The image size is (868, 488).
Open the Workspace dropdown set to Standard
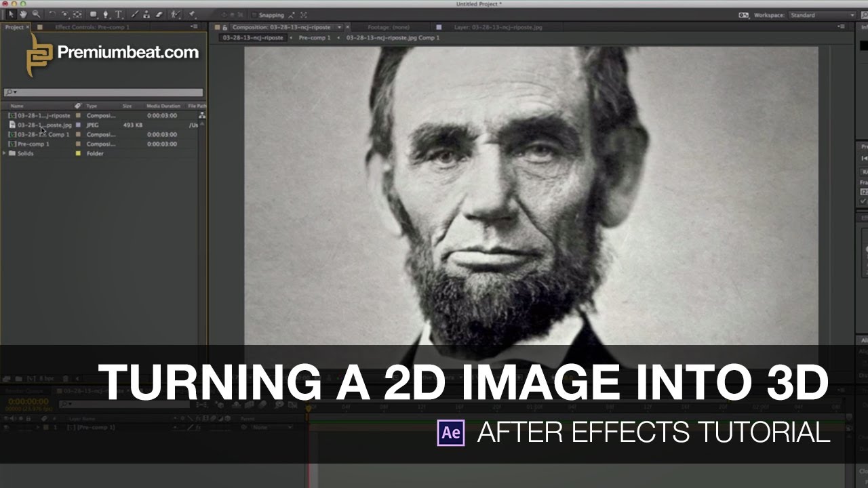click(822, 15)
